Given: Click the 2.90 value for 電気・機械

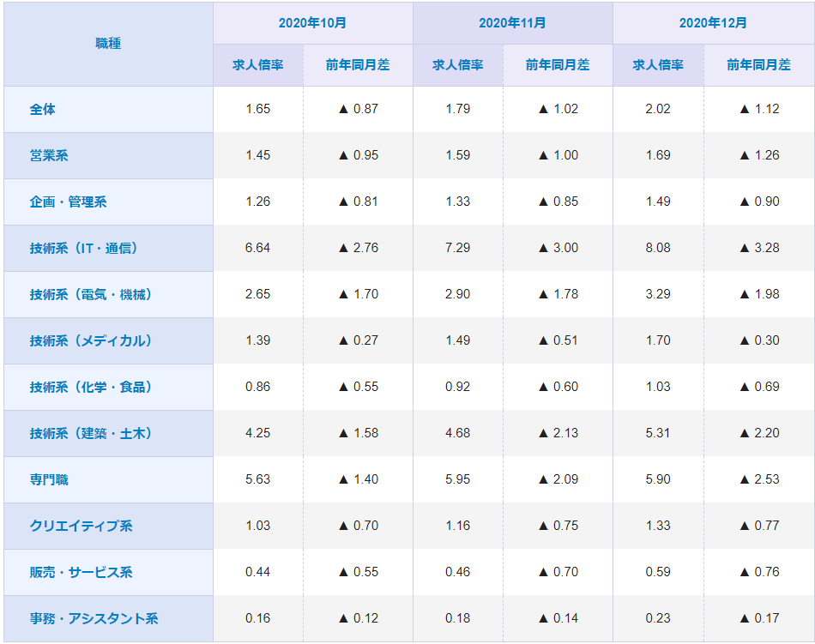Looking at the screenshot, I should (458, 294).
